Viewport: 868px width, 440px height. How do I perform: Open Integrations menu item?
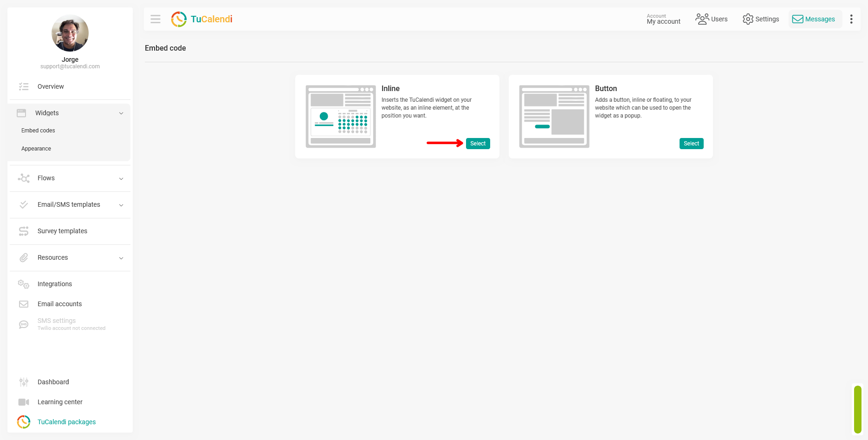pos(55,284)
